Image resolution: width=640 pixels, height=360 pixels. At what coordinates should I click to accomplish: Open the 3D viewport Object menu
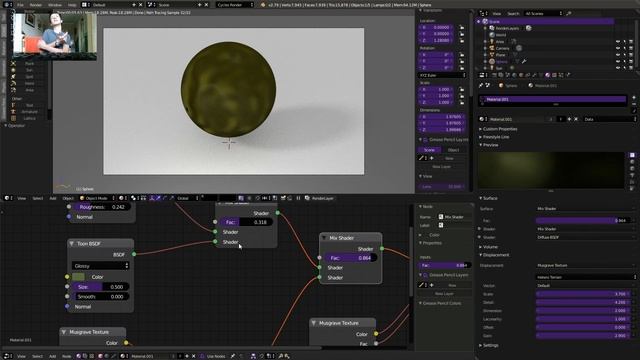[x=68, y=198]
